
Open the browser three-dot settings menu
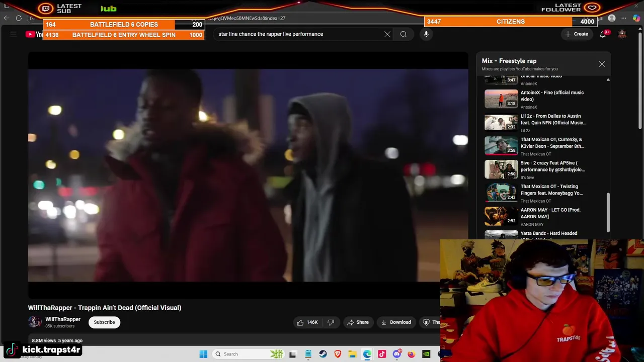coord(624,18)
